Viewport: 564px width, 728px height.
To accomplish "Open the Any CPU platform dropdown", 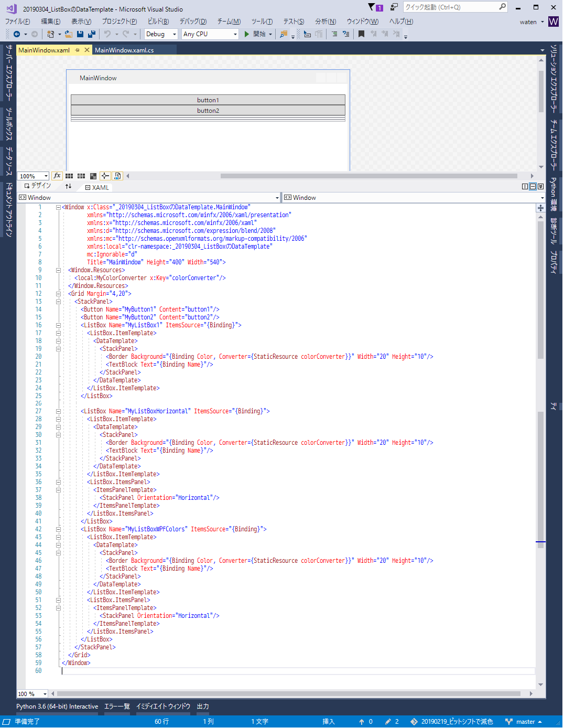I will pyautogui.click(x=210, y=34).
